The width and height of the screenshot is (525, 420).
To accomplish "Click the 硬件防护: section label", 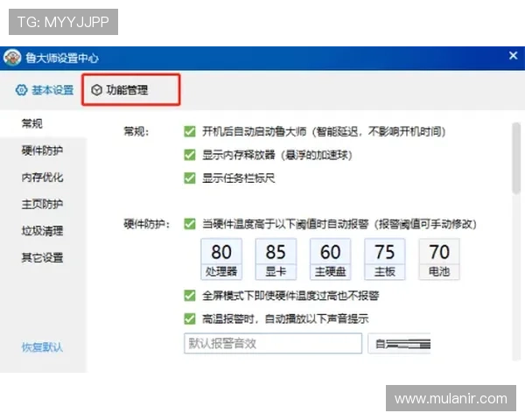I will click(147, 224).
